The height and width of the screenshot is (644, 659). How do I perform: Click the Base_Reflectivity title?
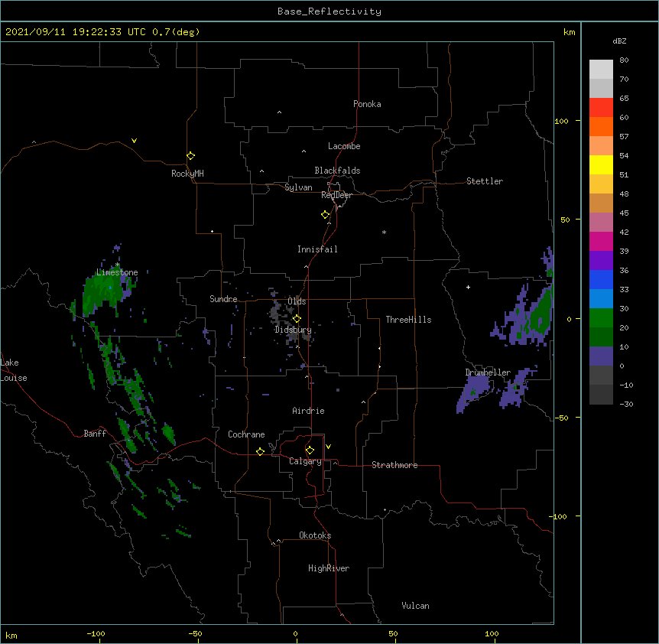[x=329, y=11]
